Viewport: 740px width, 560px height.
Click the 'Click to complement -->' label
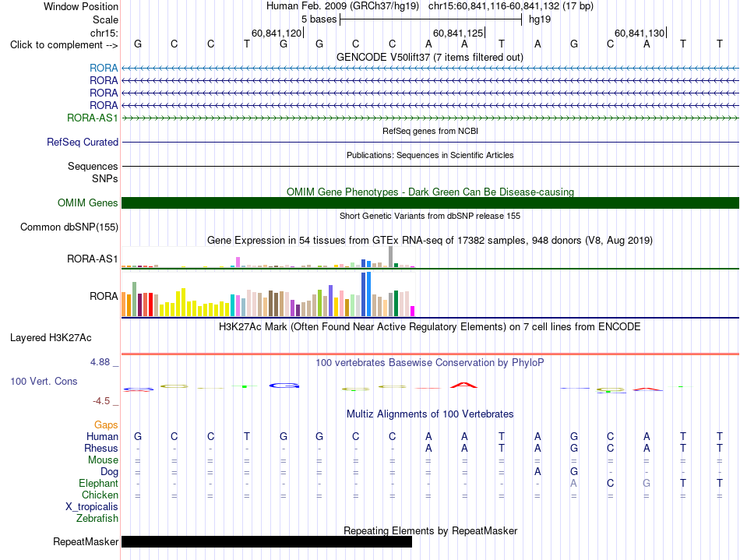click(x=64, y=45)
